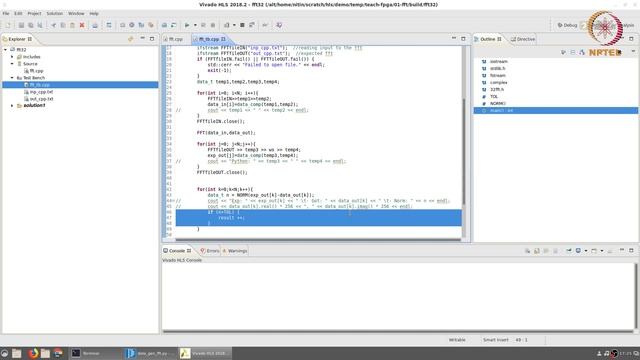The width and height of the screenshot is (640, 360).
Task: Click the Stop square toolbar icon
Action: tap(242, 25)
